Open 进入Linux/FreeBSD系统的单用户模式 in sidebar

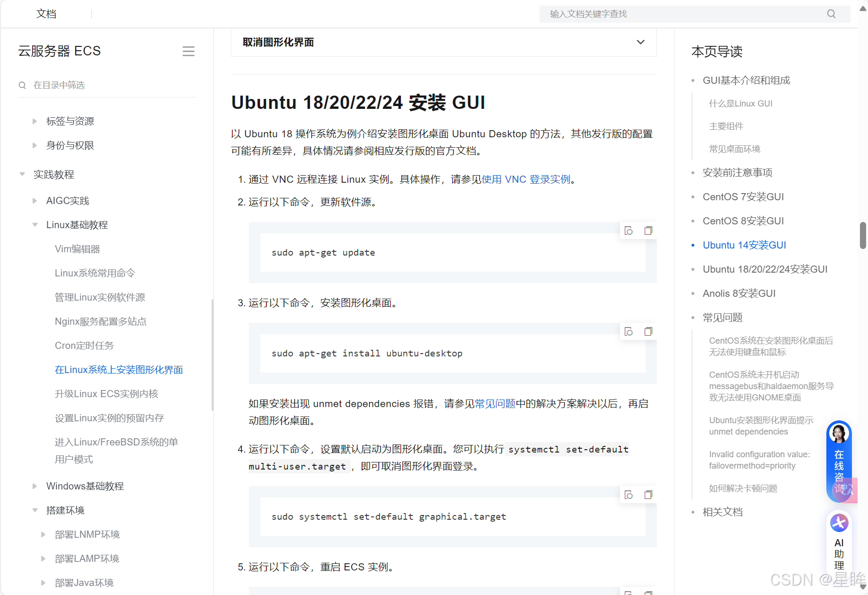116,451
